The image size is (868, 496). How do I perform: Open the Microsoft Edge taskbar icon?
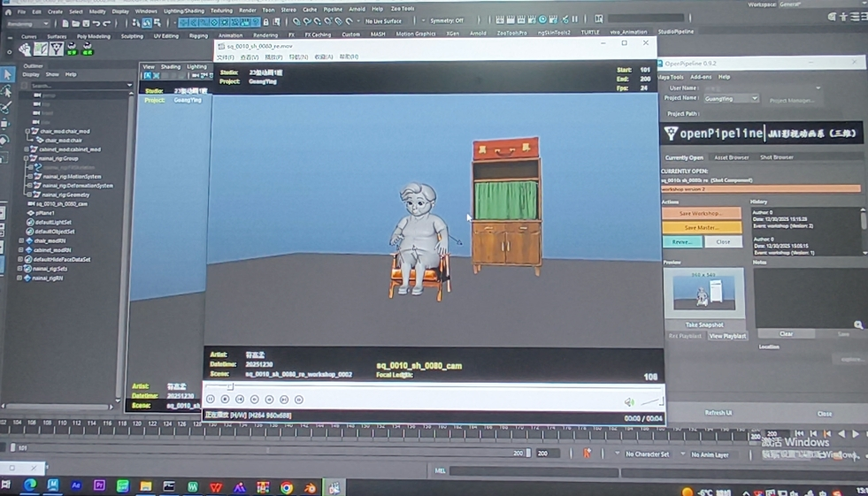pos(30,486)
